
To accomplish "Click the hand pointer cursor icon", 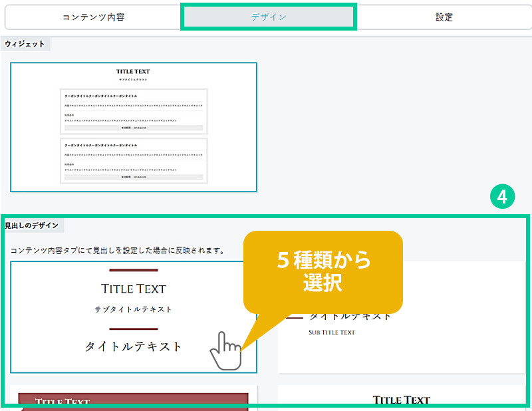I will 225,350.
